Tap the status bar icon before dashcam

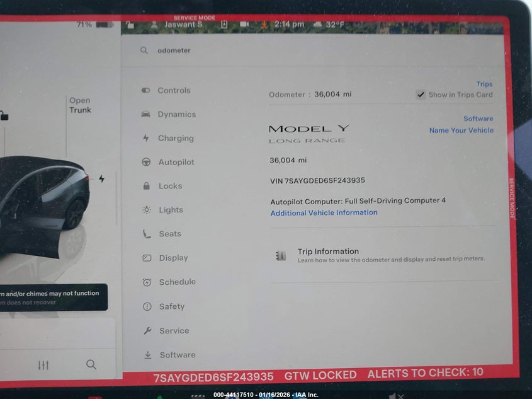tap(224, 24)
